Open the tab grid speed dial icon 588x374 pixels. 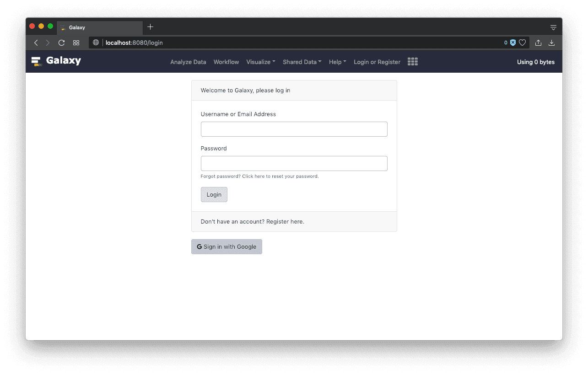(x=76, y=43)
